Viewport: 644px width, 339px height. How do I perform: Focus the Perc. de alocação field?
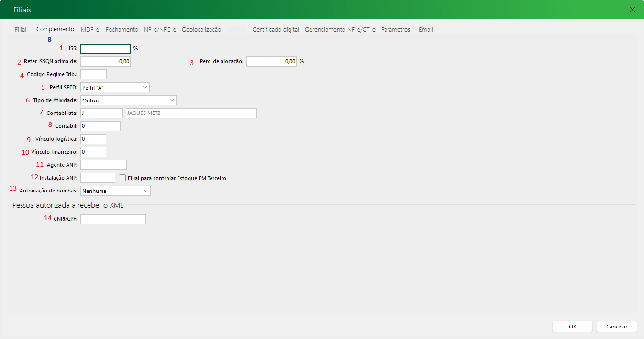pyautogui.click(x=271, y=62)
